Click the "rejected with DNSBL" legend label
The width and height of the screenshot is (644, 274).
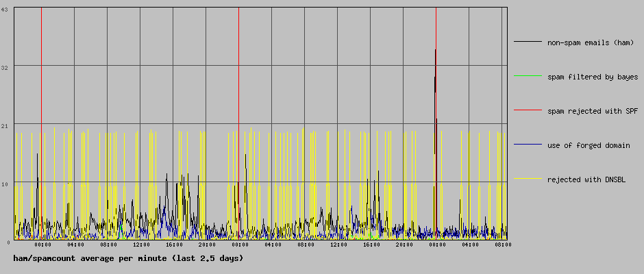(x=586, y=179)
